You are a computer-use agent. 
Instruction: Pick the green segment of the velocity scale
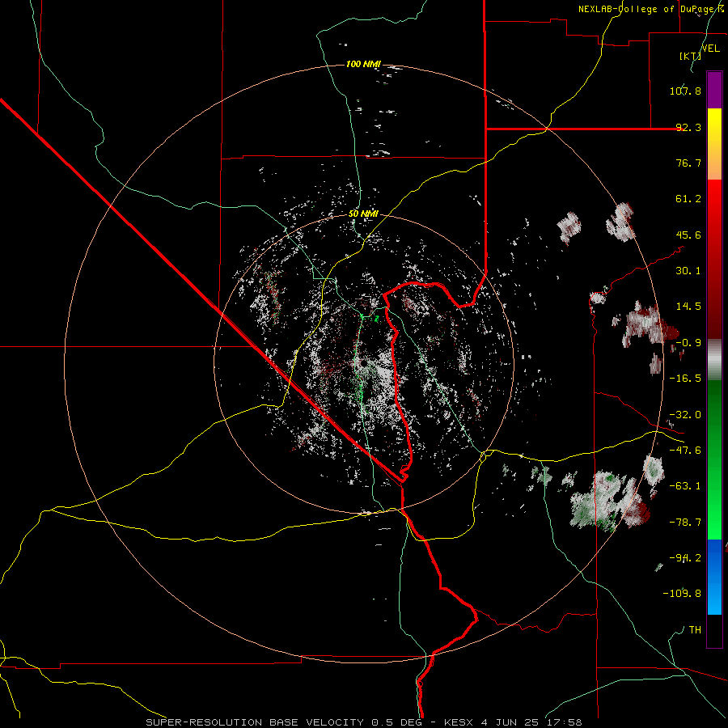tap(714, 459)
